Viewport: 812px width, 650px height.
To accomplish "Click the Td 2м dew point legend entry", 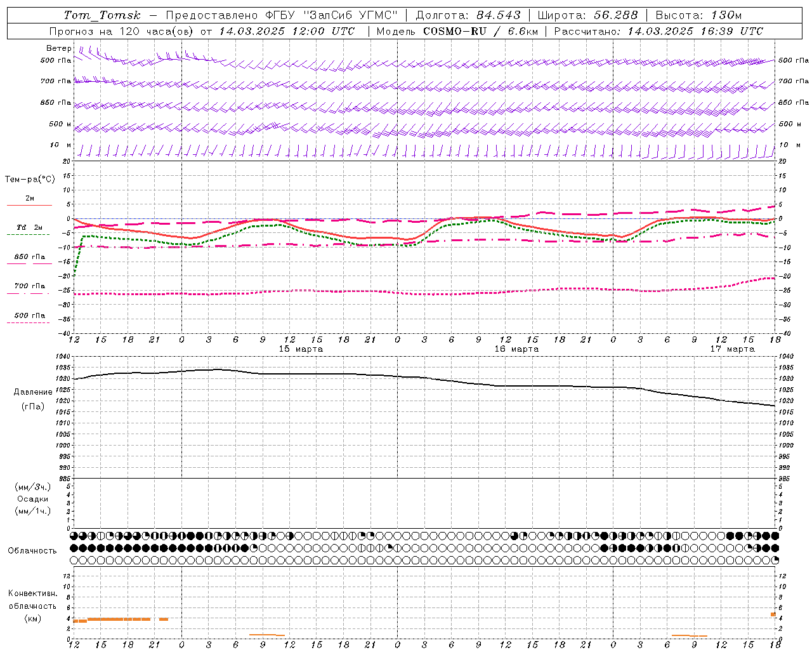I will point(30,227).
